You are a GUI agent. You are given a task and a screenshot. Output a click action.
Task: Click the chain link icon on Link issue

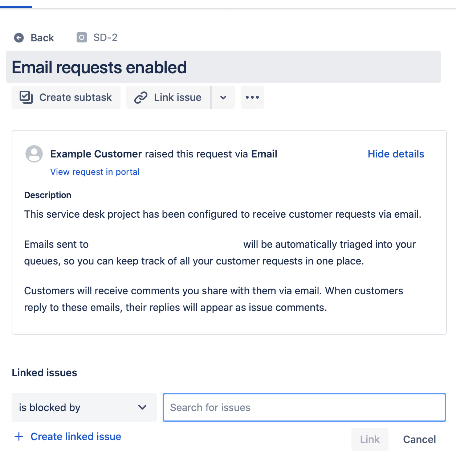(x=141, y=97)
